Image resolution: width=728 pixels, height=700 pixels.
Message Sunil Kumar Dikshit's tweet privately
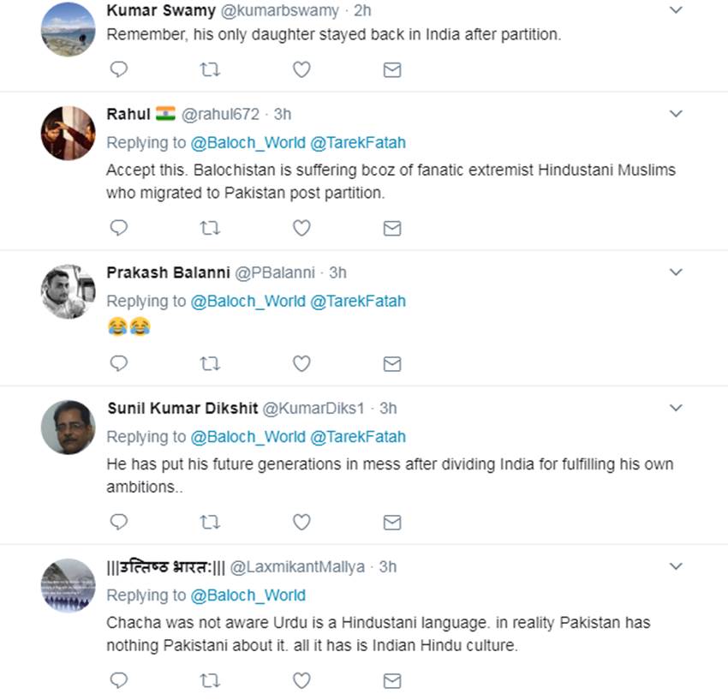(x=392, y=522)
